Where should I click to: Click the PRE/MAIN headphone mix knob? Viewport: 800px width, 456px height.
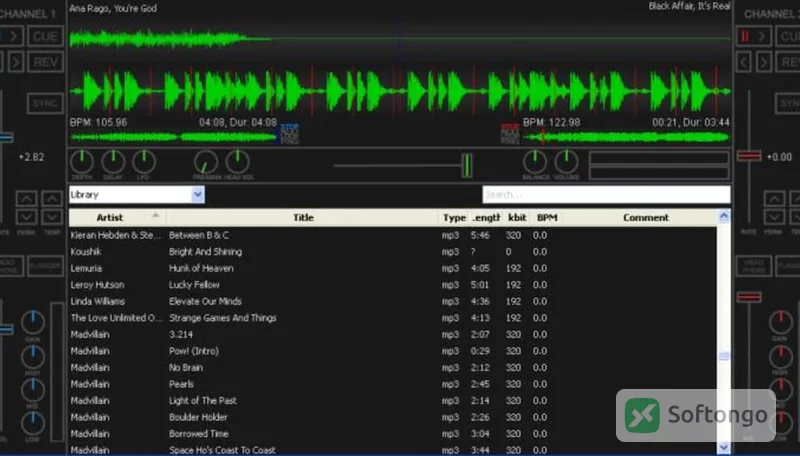pos(206,162)
